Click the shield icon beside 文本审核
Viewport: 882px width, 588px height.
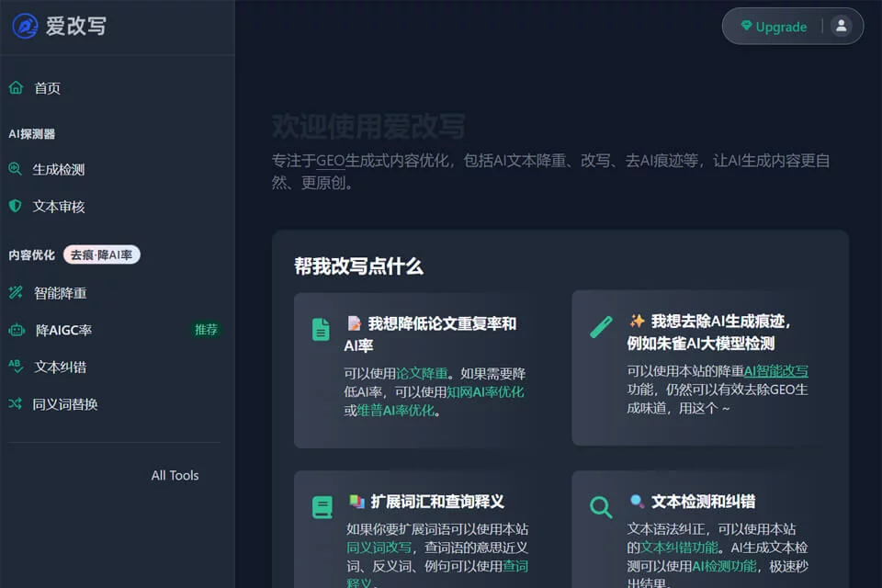click(x=16, y=206)
